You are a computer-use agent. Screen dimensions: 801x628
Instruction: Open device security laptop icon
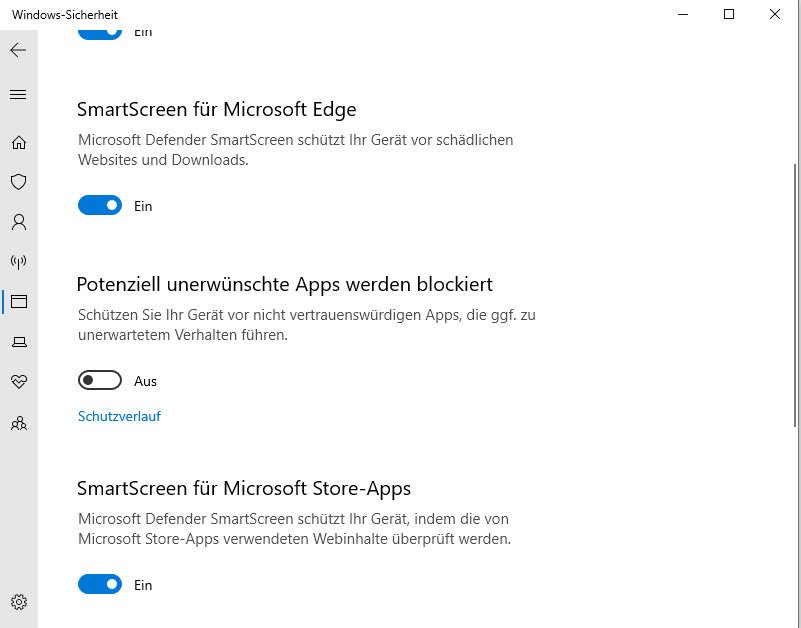(18, 342)
